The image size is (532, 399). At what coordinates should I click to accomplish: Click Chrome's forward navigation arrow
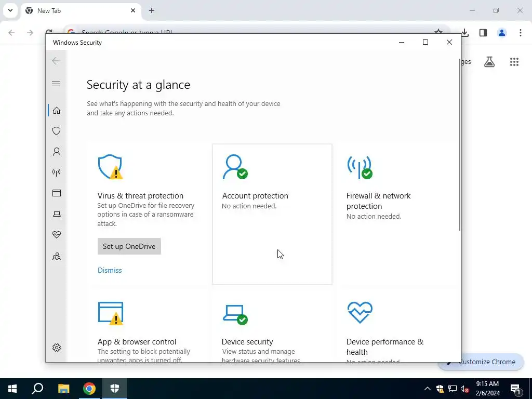pyautogui.click(x=30, y=33)
